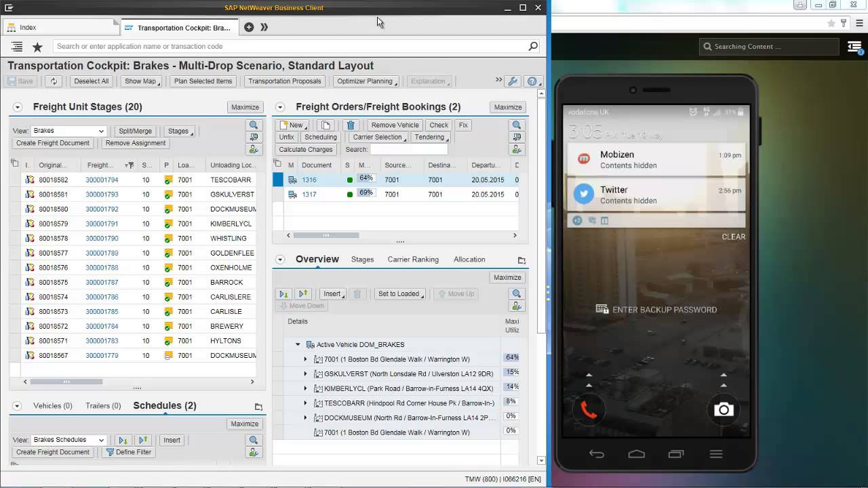The height and width of the screenshot is (488, 868).
Task: Collapse the Schedules section chevron
Action: click(18, 406)
